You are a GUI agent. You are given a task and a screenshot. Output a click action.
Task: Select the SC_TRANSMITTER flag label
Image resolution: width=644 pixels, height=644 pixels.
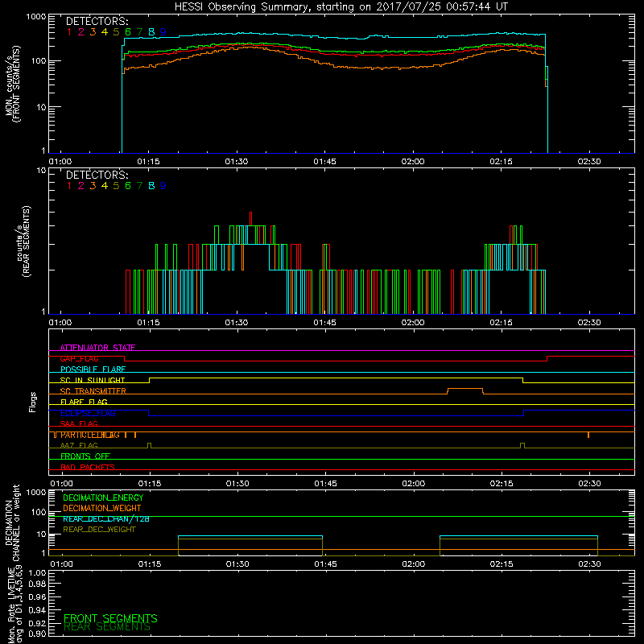(x=93, y=391)
